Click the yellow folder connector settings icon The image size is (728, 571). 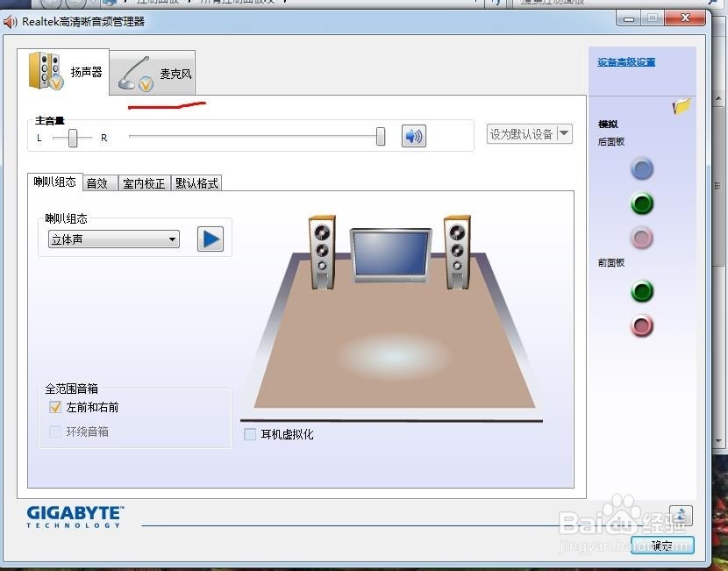coord(682,106)
